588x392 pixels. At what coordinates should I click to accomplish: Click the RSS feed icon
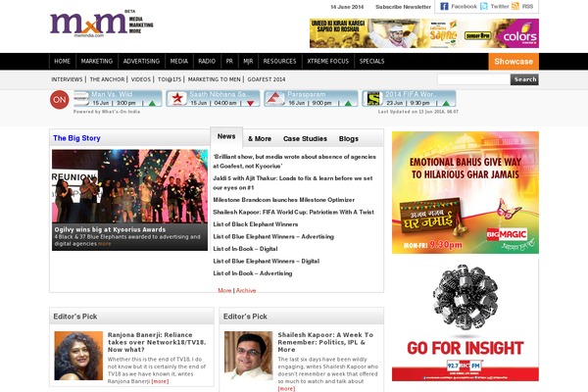(x=515, y=7)
